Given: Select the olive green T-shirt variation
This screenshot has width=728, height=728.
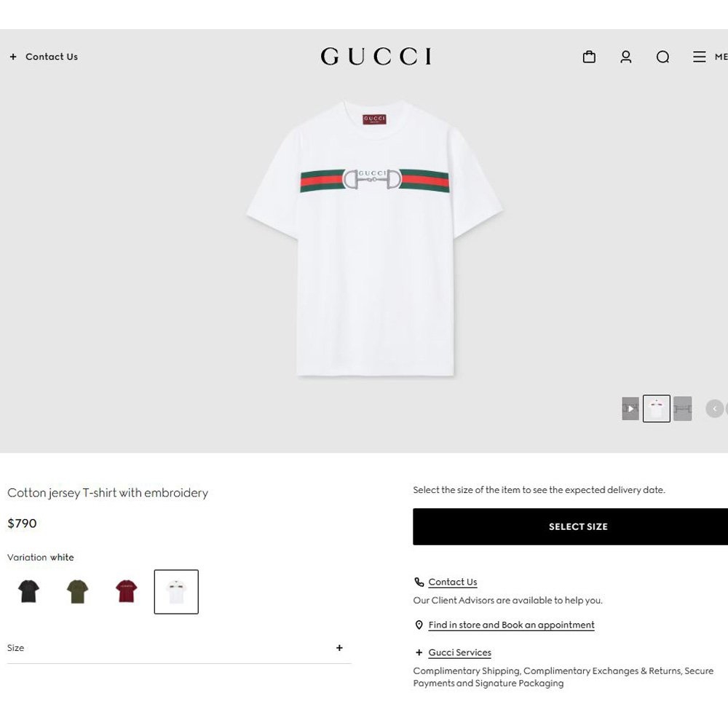Looking at the screenshot, I should pos(78,591).
